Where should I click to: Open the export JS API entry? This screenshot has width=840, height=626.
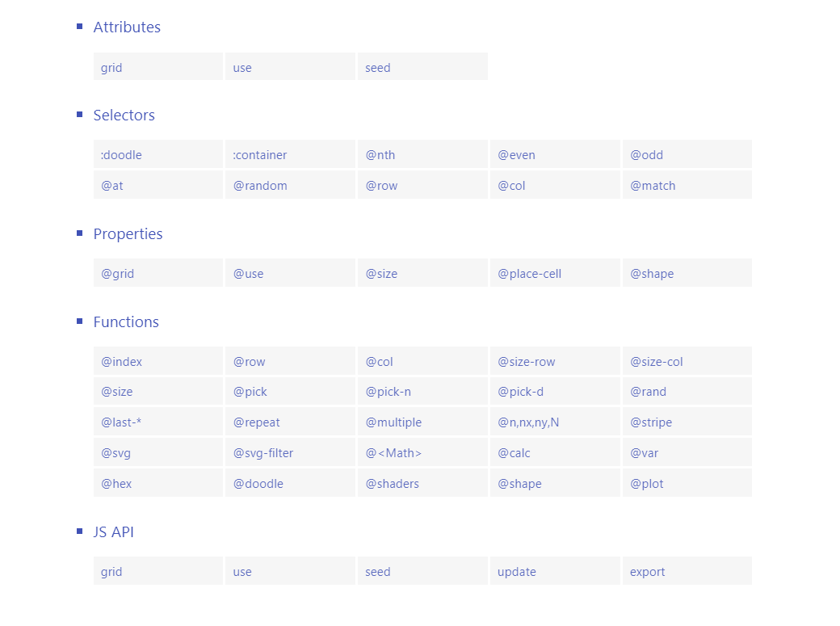(x=687, y=571)
